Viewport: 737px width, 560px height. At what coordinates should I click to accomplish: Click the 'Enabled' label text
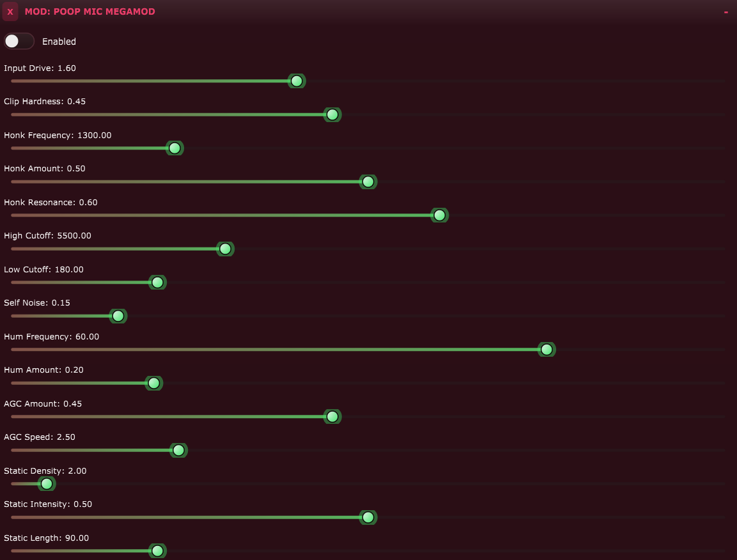coord(59,42)
